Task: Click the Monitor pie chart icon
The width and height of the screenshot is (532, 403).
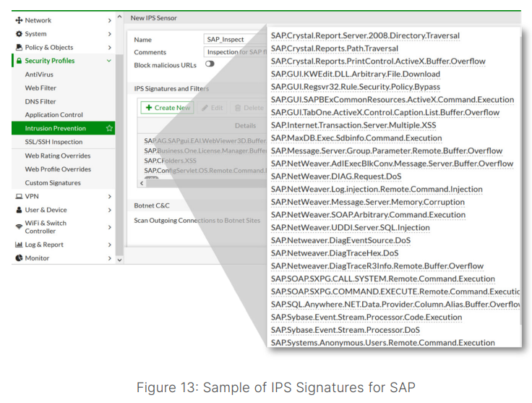Action: pyautogui.click(x=19, y=258)
